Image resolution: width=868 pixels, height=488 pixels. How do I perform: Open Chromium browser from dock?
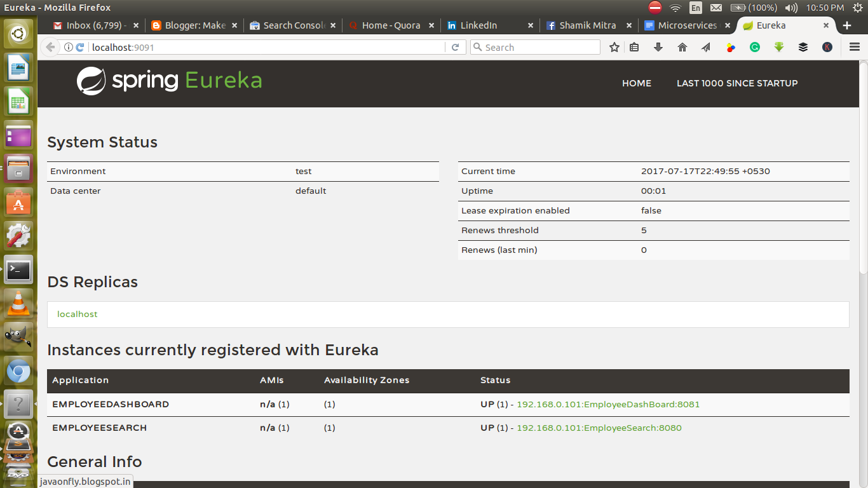(x=18, y=371)
